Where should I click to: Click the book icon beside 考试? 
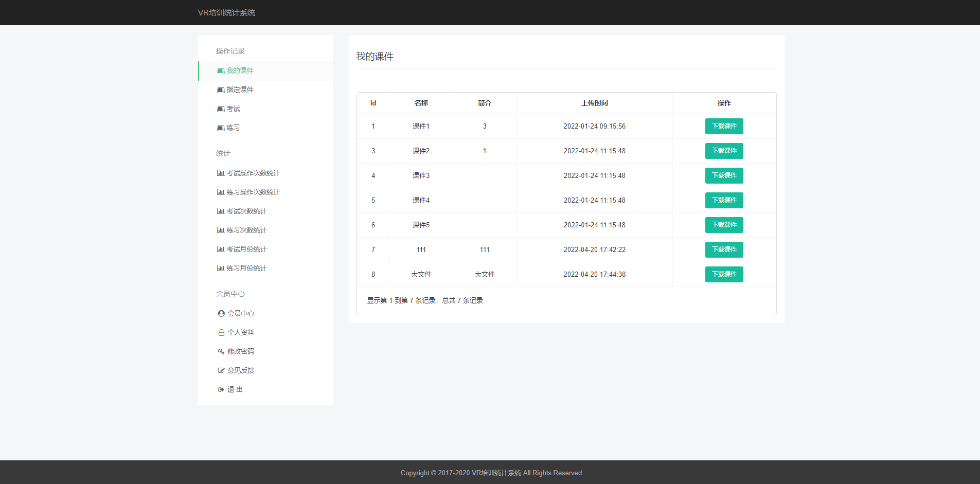pos(220,109)
